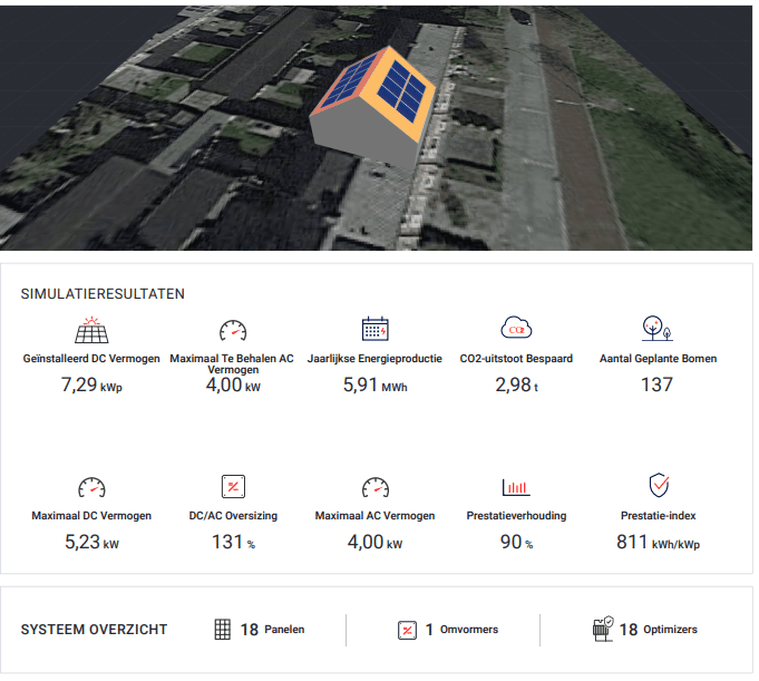Click the Maximaal Te Behalen AC Vermogen label

pos(232,363)
